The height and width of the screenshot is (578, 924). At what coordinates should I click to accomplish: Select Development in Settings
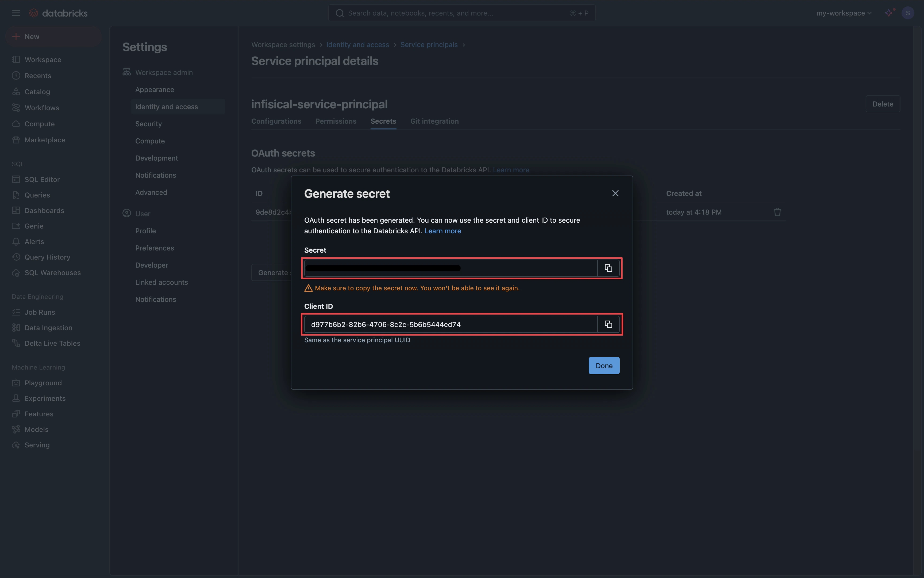pos(157,158)
